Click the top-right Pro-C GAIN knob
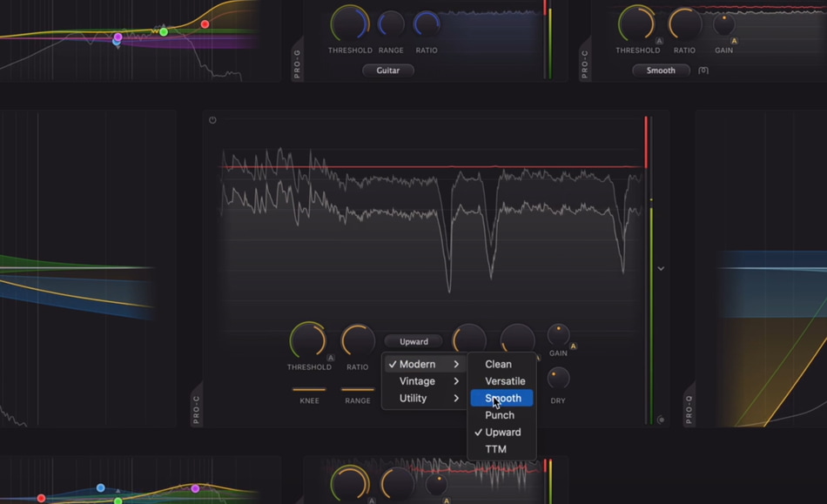Screen dimensions: 827x504 click(723, 24)
